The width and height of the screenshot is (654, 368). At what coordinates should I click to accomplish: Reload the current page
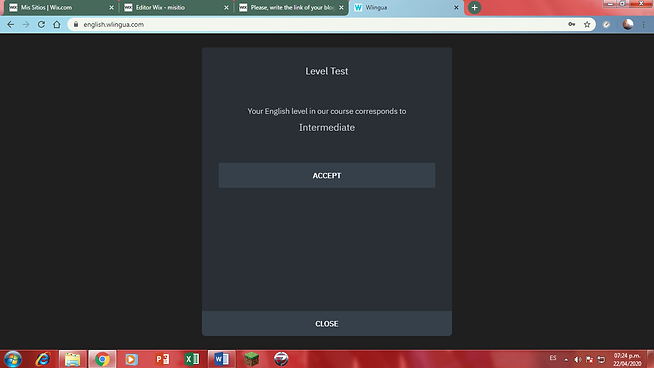41,25
